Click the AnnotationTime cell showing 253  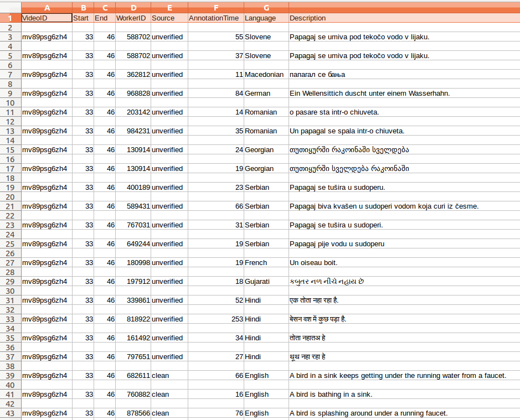point(215,319)
